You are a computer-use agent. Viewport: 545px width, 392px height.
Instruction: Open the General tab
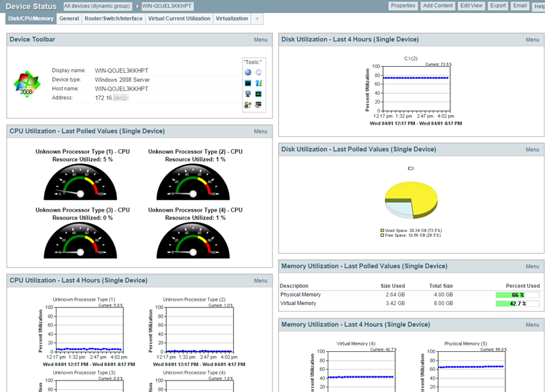point(69,19)
